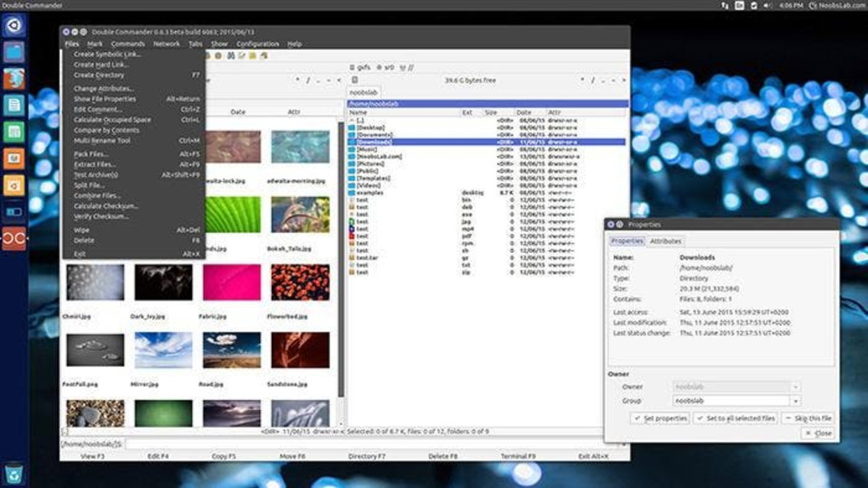This screenshot has width=868, height=488.
Task: Open the Configuration menu
Action: click(x=258, y=44)
